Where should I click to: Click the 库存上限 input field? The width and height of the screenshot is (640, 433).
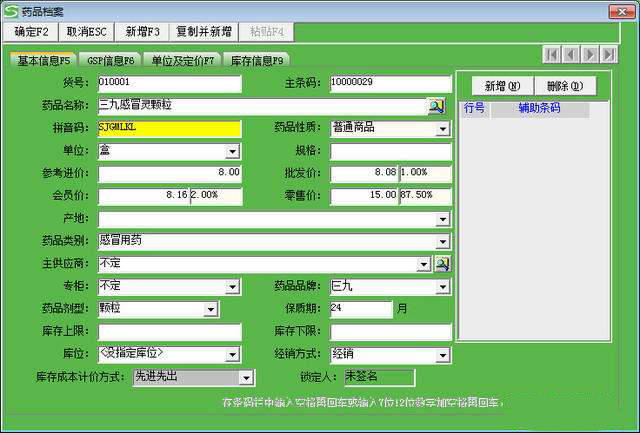pyautogui.click(x=170, y=332)
